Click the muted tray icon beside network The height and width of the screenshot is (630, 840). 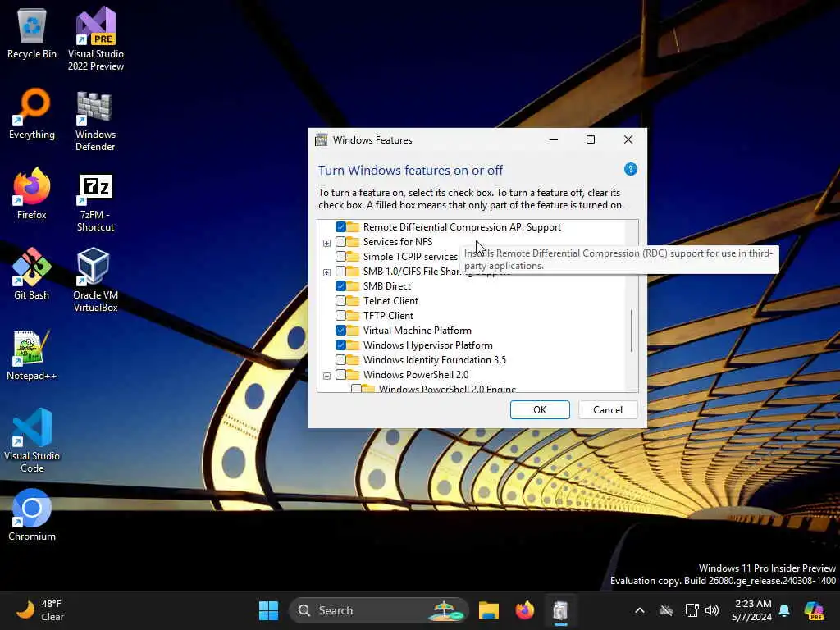pos(666,610)
